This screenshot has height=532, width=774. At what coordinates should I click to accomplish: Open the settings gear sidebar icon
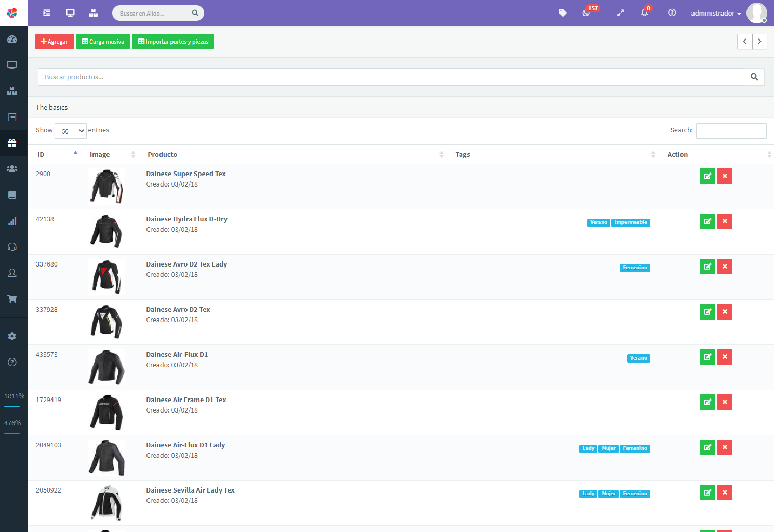coord(12,336)
